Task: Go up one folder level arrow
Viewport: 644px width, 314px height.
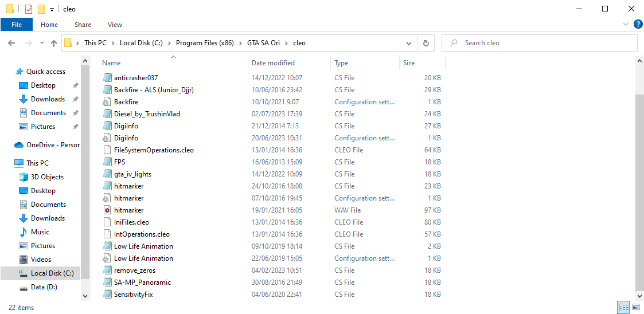Action: (x=54, y=42)
